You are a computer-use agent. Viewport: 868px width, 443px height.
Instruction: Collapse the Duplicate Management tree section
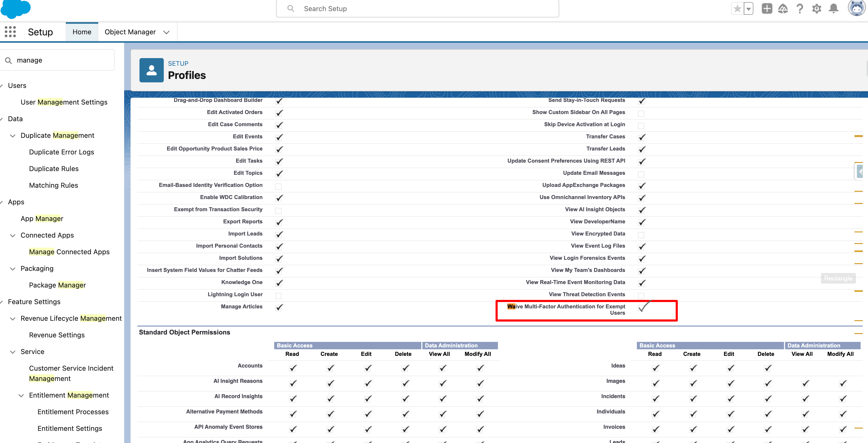click(13, 136)
